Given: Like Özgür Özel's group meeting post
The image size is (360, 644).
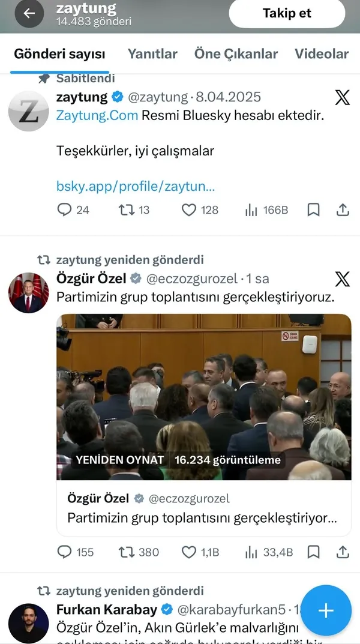Looking at the screenshot, I should [x=189, y=552].
